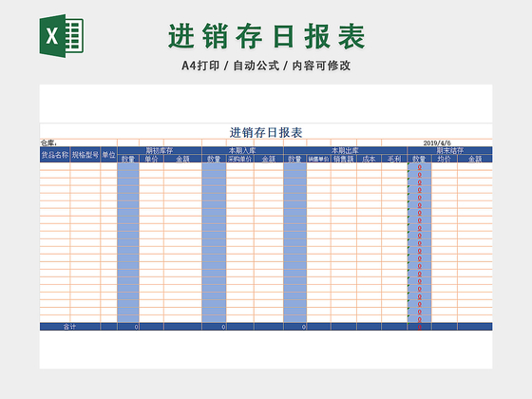The height and width of the screenshot is (399, 532).
Task: Select 金额 header under 期末结存
Action: coord(475,159)
